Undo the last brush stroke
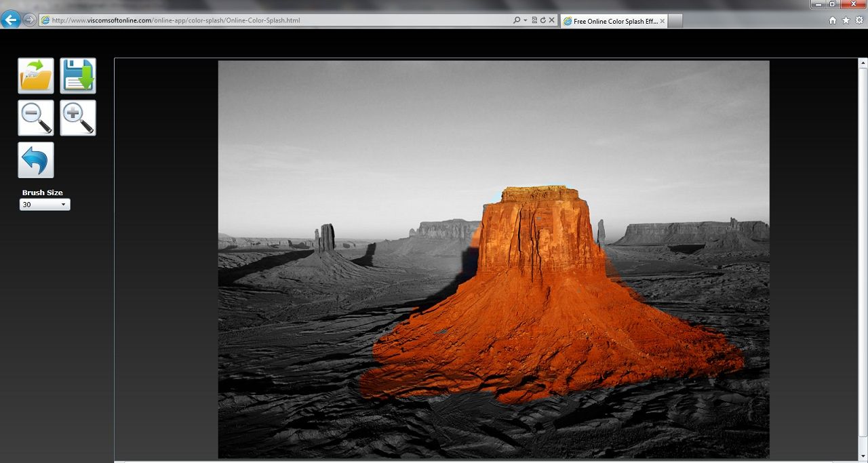 [36, 160]
